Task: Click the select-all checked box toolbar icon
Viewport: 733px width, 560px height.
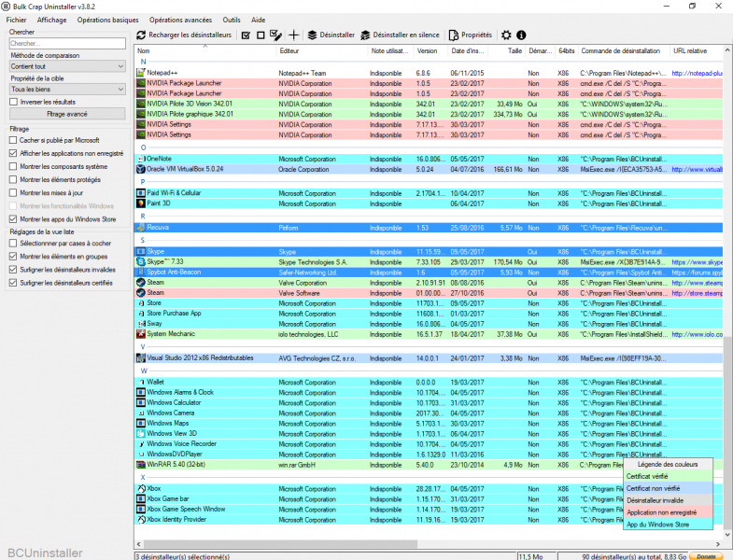Action: [x=246, y=35]
